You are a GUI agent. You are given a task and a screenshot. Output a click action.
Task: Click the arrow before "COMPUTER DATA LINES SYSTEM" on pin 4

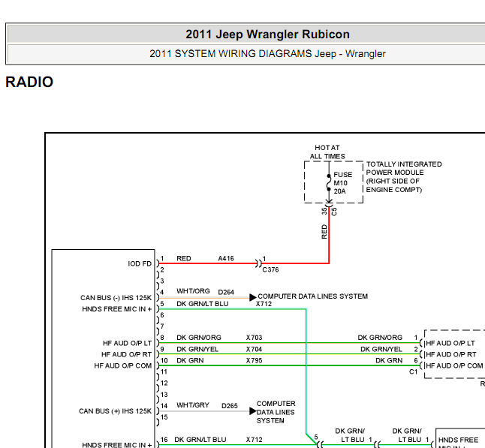(253, 297)
